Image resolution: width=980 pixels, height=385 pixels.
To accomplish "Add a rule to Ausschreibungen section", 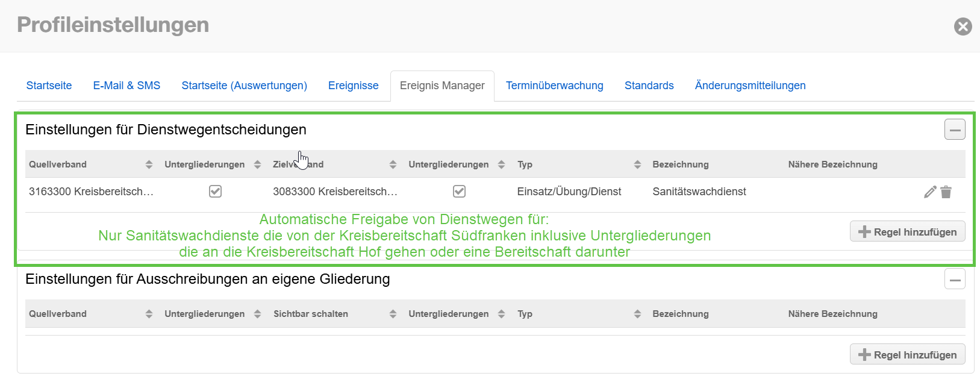I will tap(907, 355).
